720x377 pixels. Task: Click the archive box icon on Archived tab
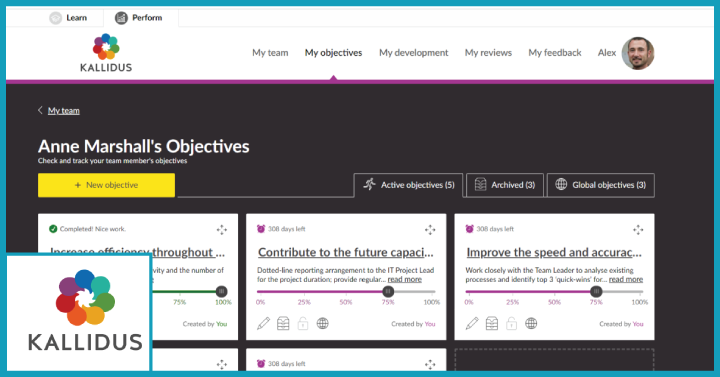pos(480,185)
